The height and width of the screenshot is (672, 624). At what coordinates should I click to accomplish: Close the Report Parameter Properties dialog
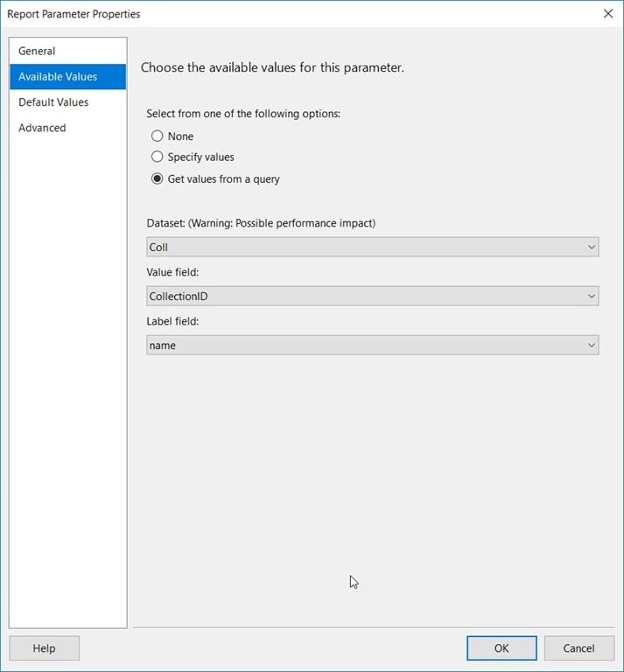[607, 14]
